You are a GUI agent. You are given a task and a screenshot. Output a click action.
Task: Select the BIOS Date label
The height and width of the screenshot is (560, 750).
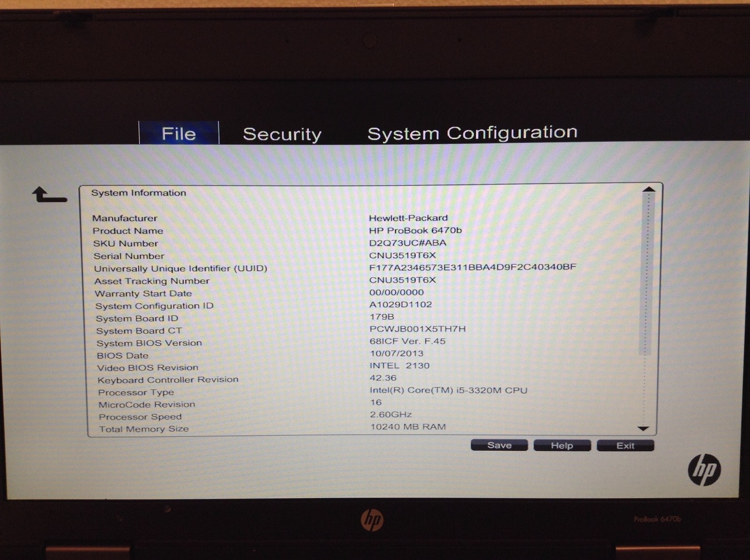point(123,356)
